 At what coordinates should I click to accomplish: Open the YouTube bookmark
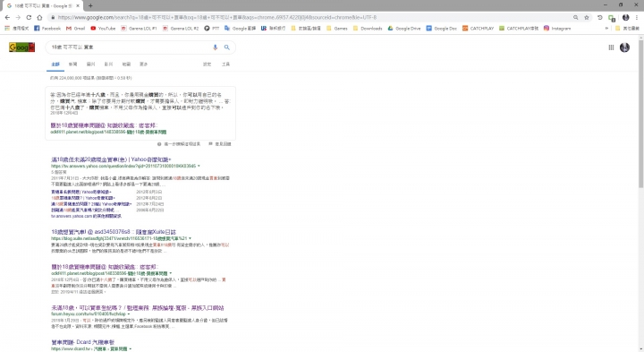pos(103,29)
